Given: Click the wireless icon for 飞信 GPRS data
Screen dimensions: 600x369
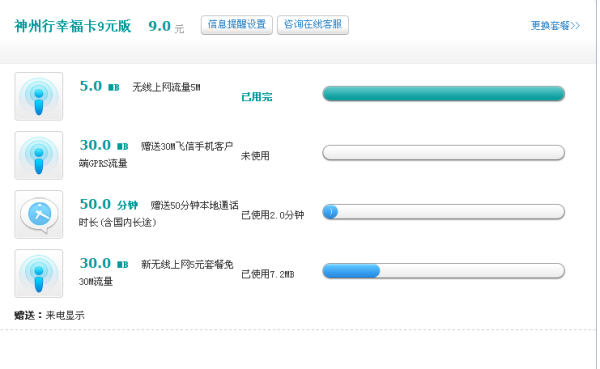Looking at the screenshot, I should point(39,155).
